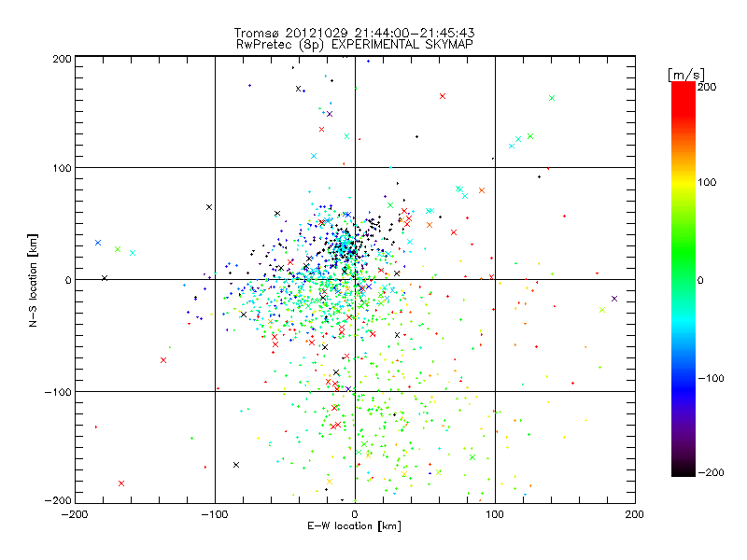Click the lone red X in the bottom-left corner
Image resolution: width=747 pixels, height=560 pixels.
point(121,483)
